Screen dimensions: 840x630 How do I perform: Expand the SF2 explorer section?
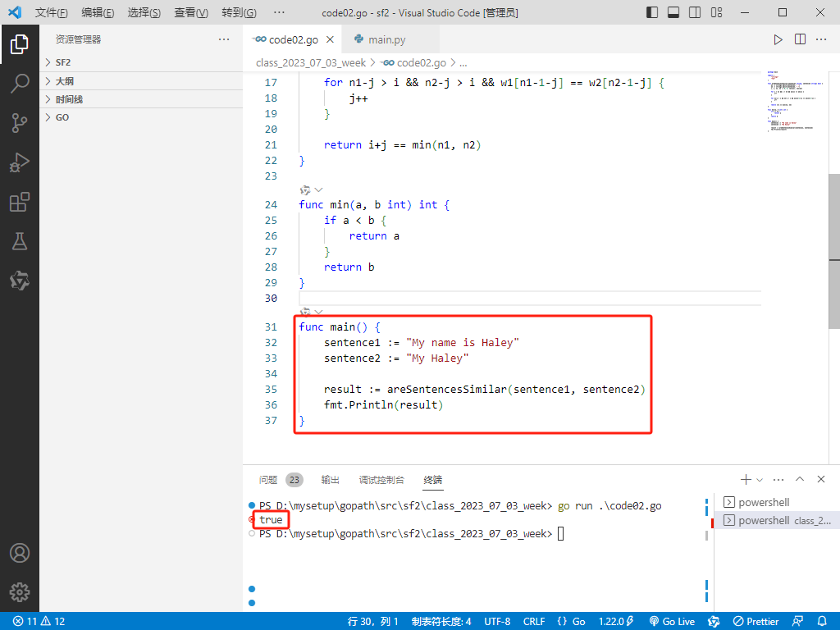(141, 62)
